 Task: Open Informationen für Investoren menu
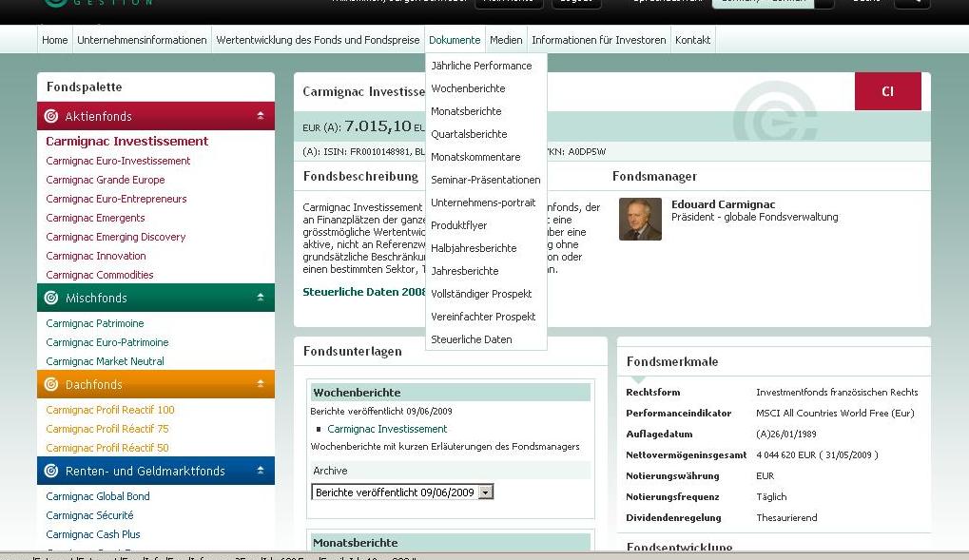pyautogui.click(x=598, y=40)
